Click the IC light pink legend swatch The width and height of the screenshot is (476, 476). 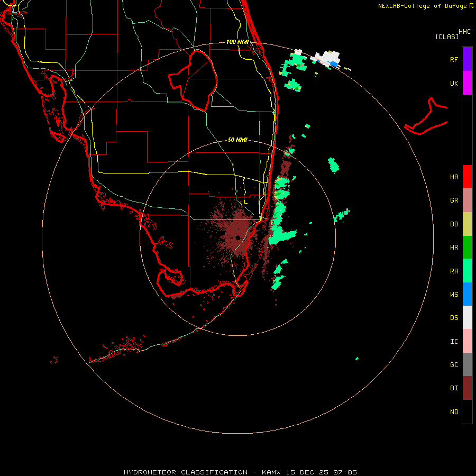click(467, 341)
